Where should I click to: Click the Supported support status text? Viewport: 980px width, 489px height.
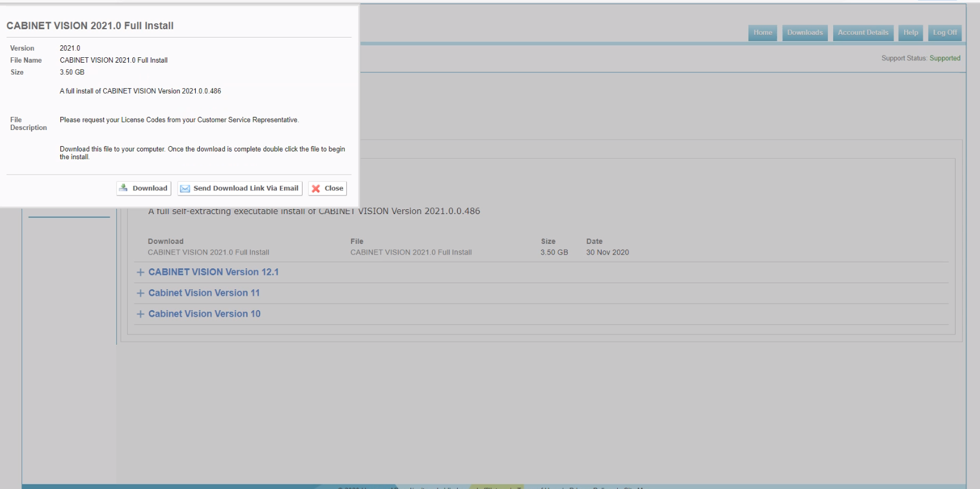pyautogui.click(x=945, y=58)
